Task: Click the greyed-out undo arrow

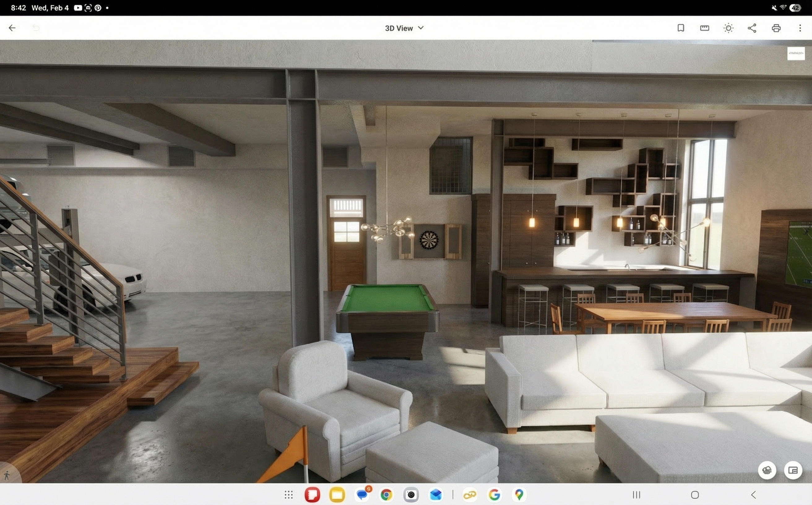Action: pyautogui.click(x=36, y=28)
